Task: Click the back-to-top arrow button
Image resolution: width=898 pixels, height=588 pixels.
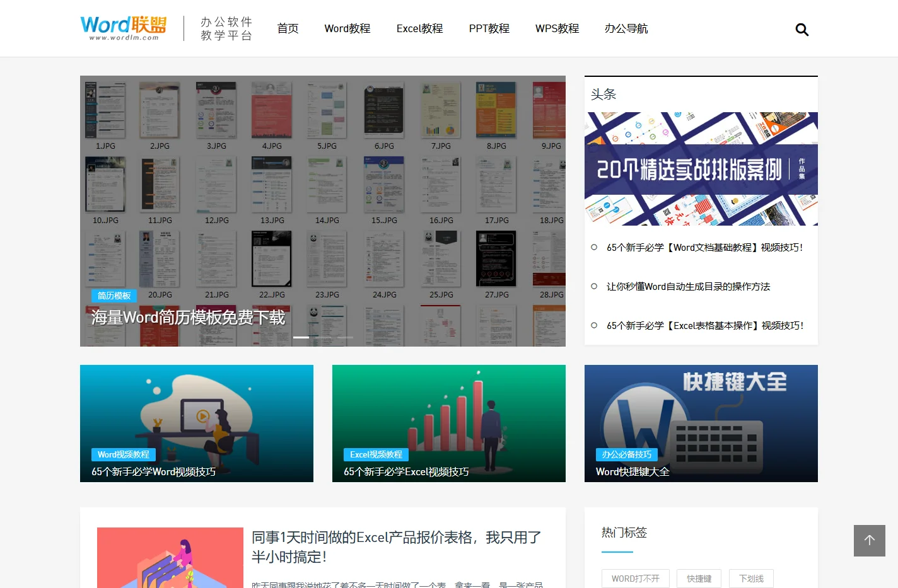Action: [x=870, y=540]
